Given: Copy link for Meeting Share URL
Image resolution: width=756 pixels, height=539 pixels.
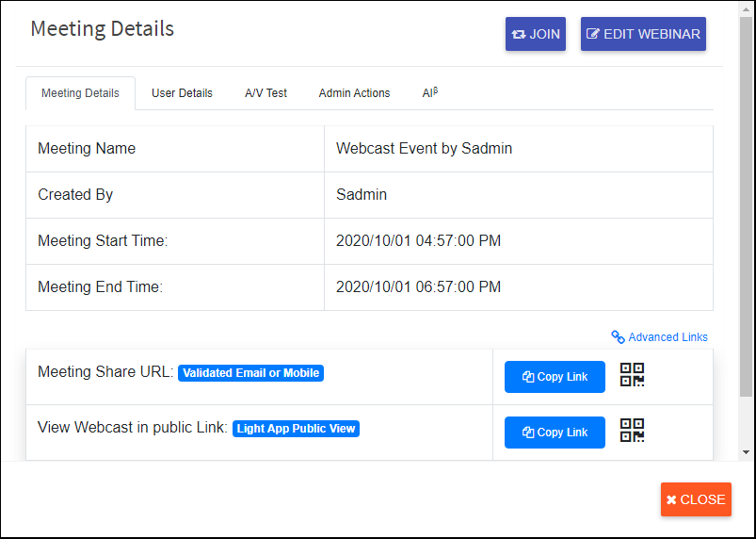Looking at the screenshot, I should [555, 377].
